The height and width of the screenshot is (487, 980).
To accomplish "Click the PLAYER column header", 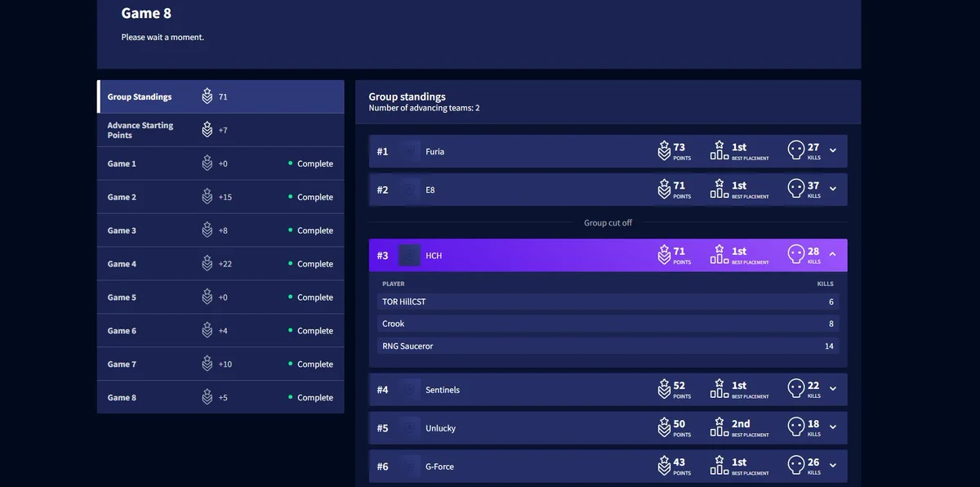I will tap(394, 284).
